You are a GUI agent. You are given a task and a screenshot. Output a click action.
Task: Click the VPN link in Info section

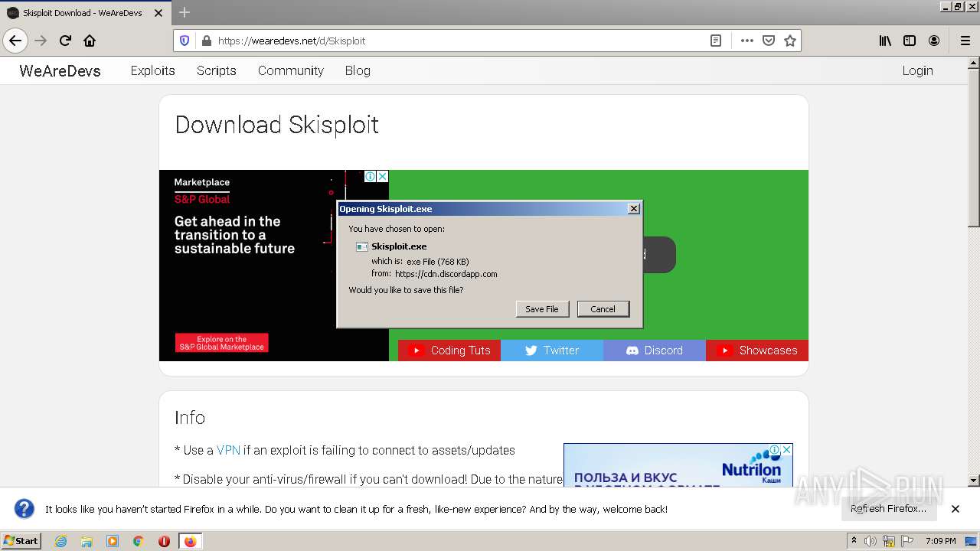point(228,450)
